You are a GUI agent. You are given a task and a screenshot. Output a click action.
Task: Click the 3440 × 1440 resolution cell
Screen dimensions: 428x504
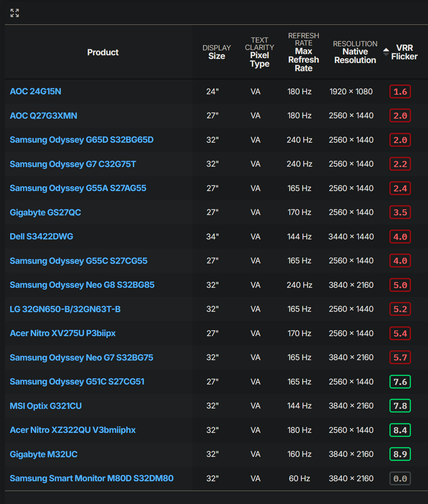[x=351, y=237]
